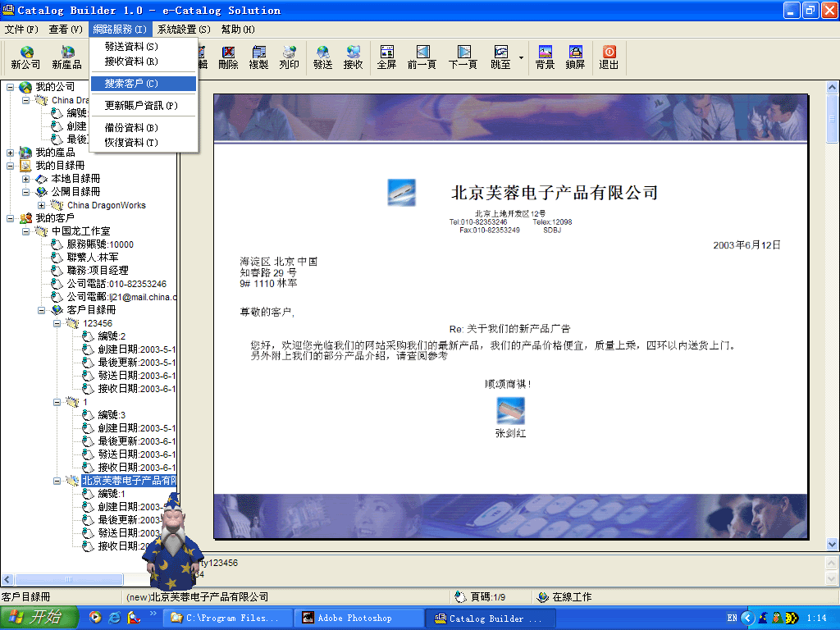Click the tree panel horizontal scrollbar thumb
This screenshot has width=840, height=630.
point(69,579)
